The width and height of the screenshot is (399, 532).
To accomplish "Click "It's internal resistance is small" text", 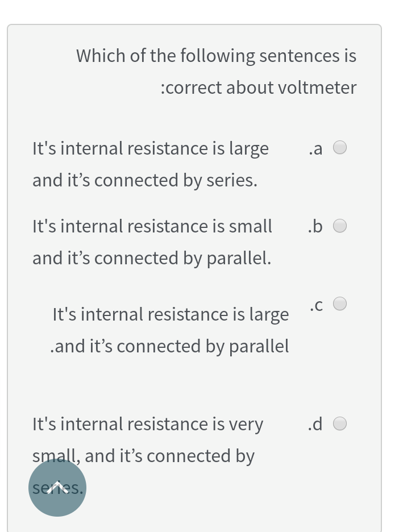I will click(x=152, y=226).
